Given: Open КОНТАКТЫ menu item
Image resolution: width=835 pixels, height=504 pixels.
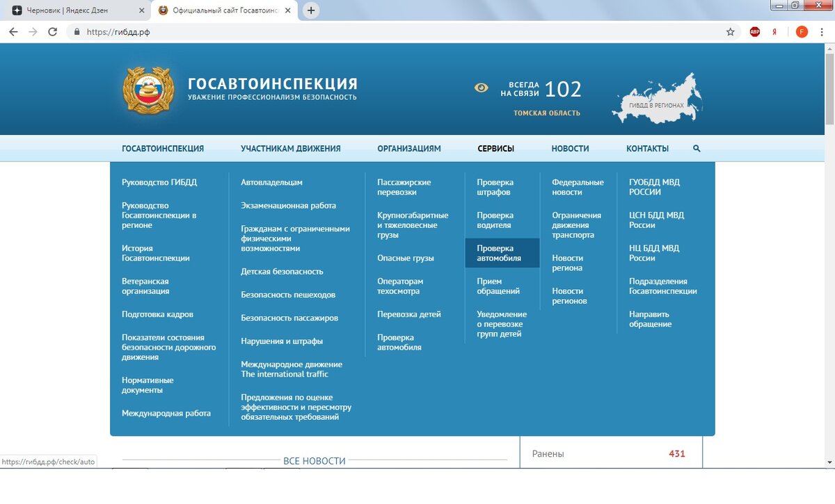Looking at the screenshot, I should (648, 149).
